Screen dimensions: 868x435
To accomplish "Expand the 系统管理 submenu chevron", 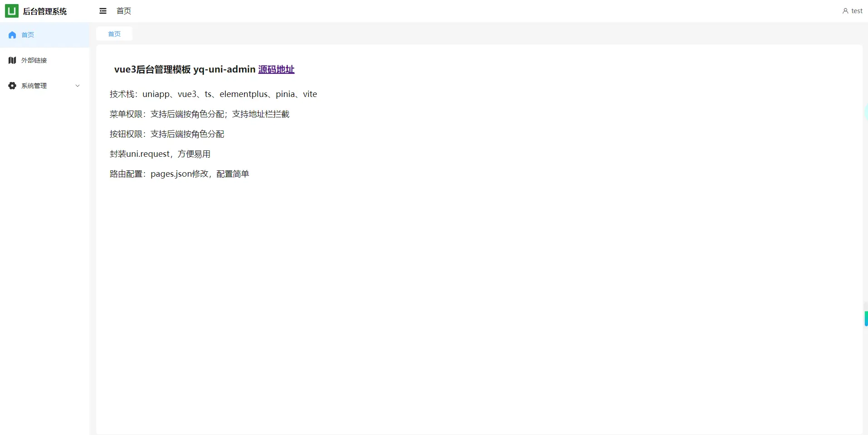I will tap(78, 86).
